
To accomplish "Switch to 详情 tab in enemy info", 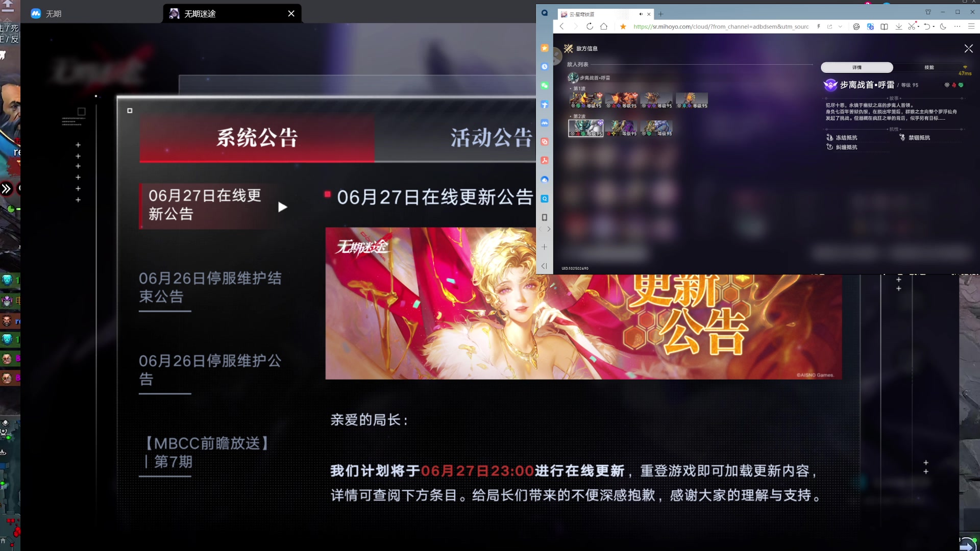I will (857, 67).
